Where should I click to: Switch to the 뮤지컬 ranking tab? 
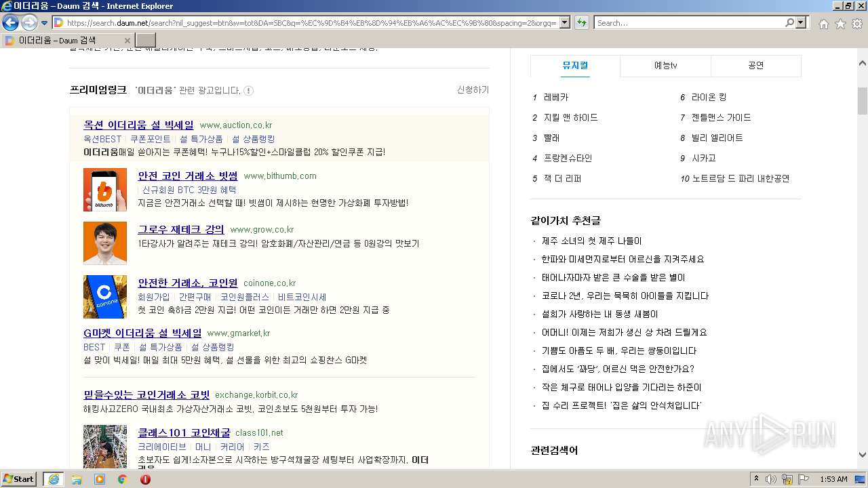click(x=575, y=66)
